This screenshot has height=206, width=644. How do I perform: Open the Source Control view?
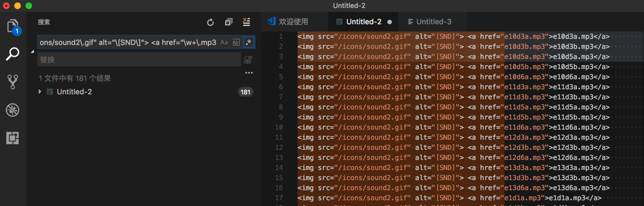(x=13, y=81)
